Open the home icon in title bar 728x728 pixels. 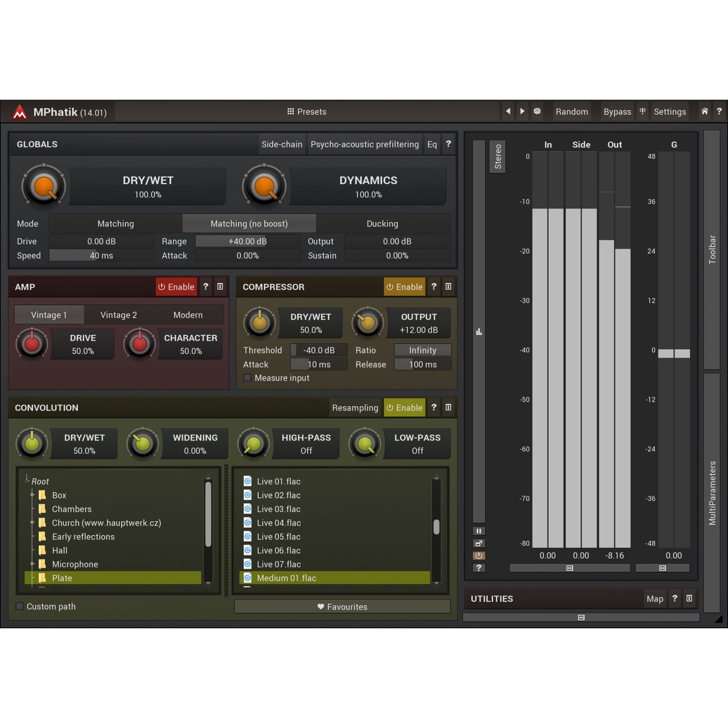click(705, 111)
